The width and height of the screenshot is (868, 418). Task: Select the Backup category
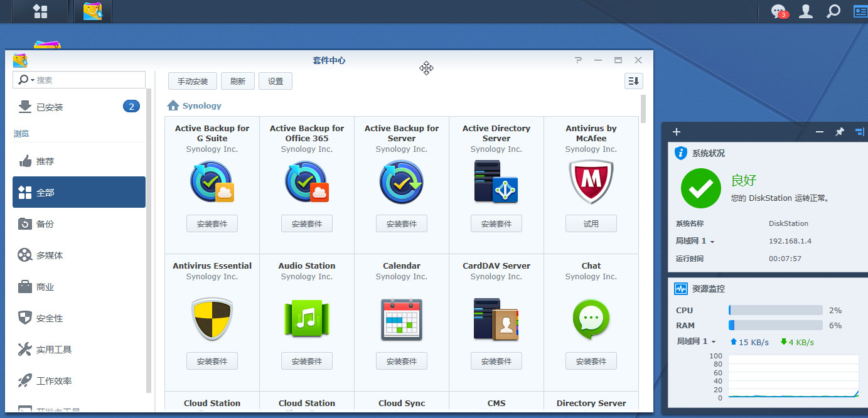79,223
